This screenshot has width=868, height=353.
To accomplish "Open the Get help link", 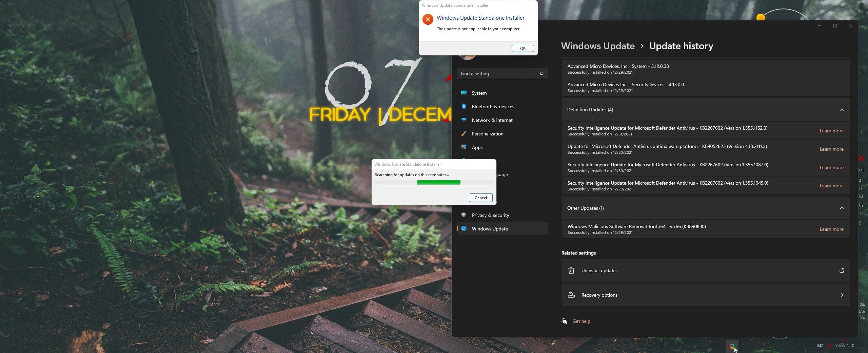I will pyautogui.click(x=581, y=321).
